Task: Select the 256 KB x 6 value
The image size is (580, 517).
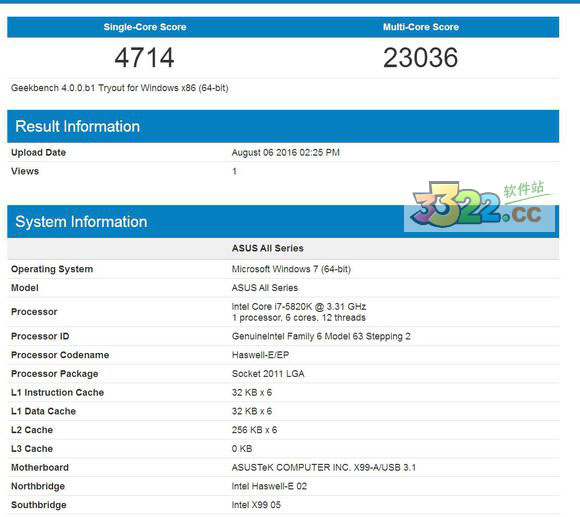Action: pyautogui.click(x=254, y=430)
